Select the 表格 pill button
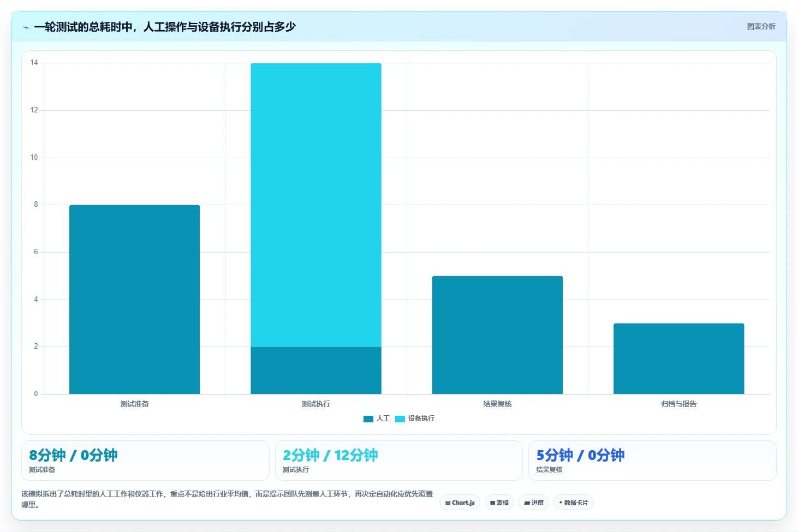 coord(499,503)
